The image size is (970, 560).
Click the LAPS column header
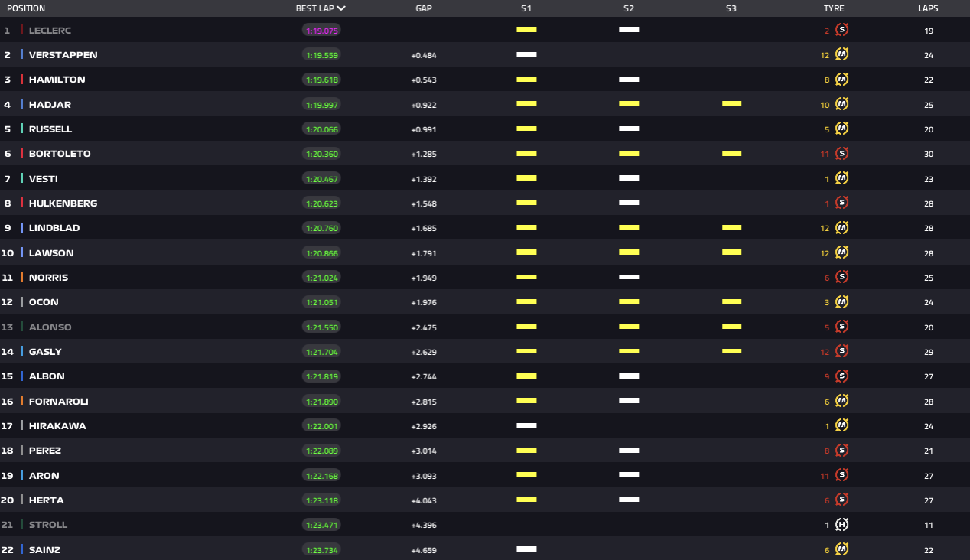pyautogui.click(x=928, y=8)
